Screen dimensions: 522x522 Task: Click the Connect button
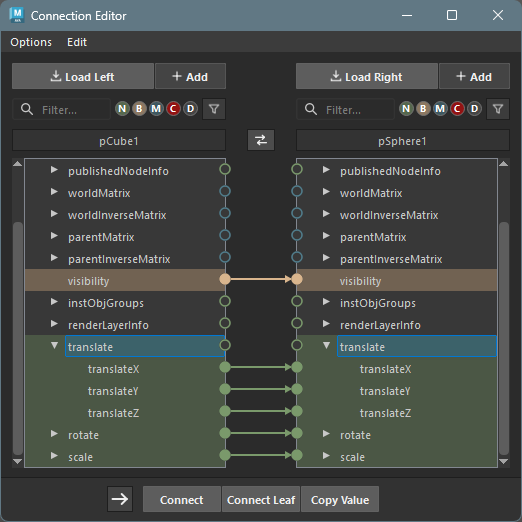[182, 499]
